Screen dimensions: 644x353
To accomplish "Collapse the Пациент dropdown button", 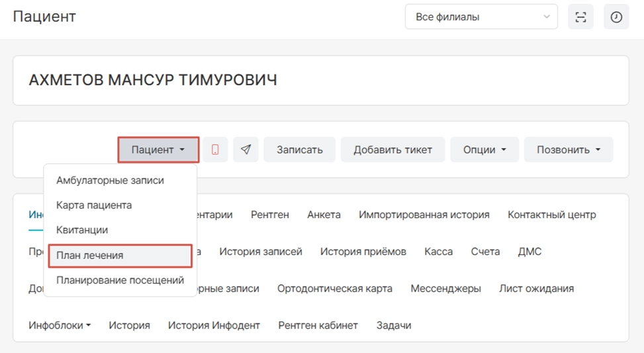I will point(158,149).
